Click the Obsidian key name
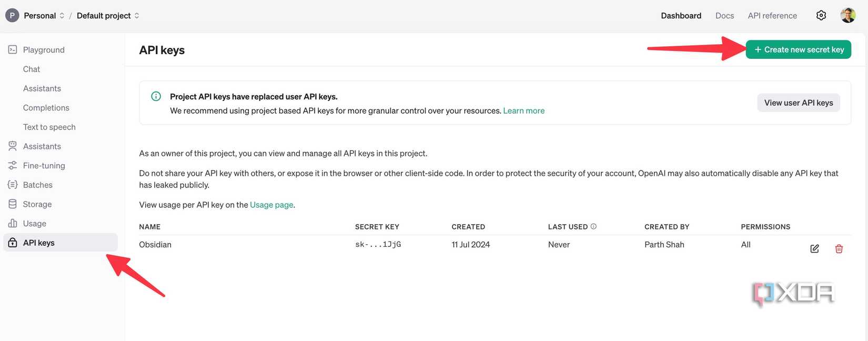The image size is (868, 341). [x=155, y=244]
